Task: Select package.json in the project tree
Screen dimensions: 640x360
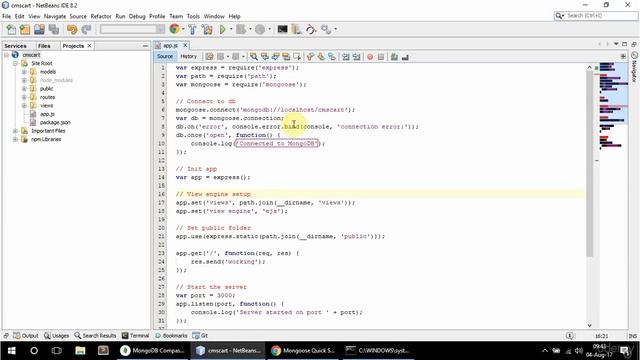Action: pyautogui.click(x=55, y=122)
